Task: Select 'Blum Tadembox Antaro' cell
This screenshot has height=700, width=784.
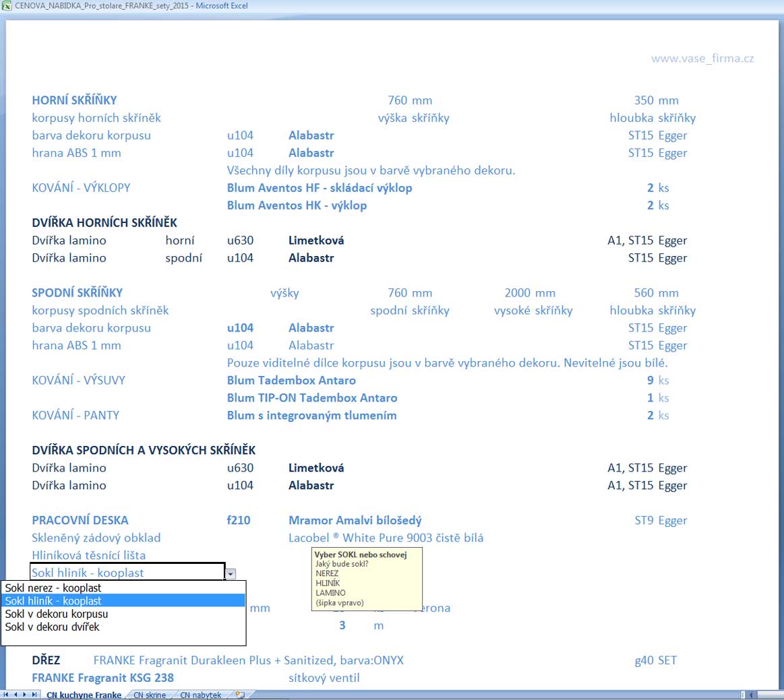Action: pos(291,380)
